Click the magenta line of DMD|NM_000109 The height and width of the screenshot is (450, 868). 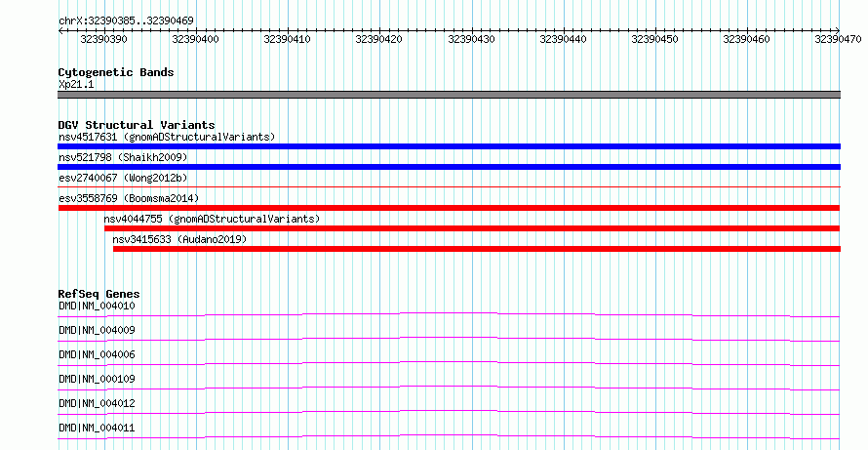click(x=449, y=388)
